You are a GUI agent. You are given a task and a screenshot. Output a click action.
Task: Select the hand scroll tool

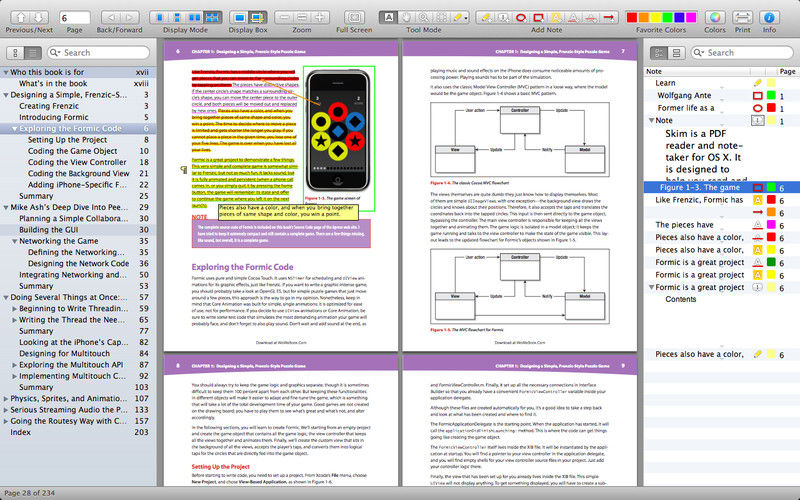[407, 17]
